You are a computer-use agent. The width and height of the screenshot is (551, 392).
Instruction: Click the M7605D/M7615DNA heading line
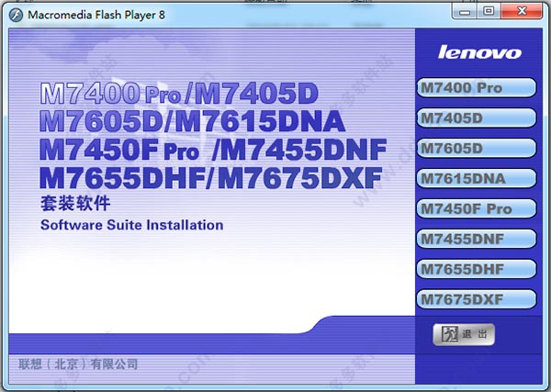tap(192, 121)
